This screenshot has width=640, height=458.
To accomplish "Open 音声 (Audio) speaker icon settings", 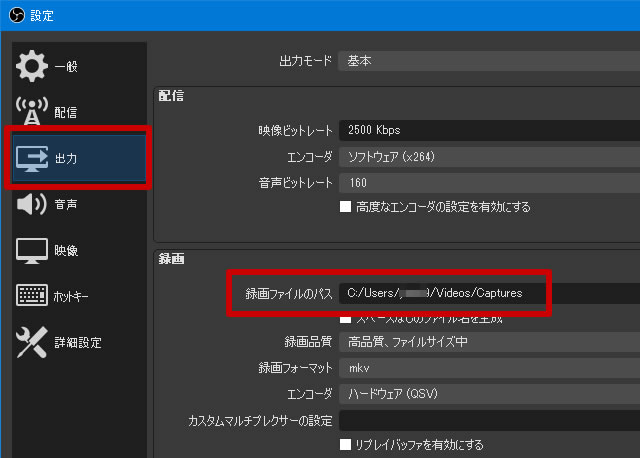I will tap(32, 204).
